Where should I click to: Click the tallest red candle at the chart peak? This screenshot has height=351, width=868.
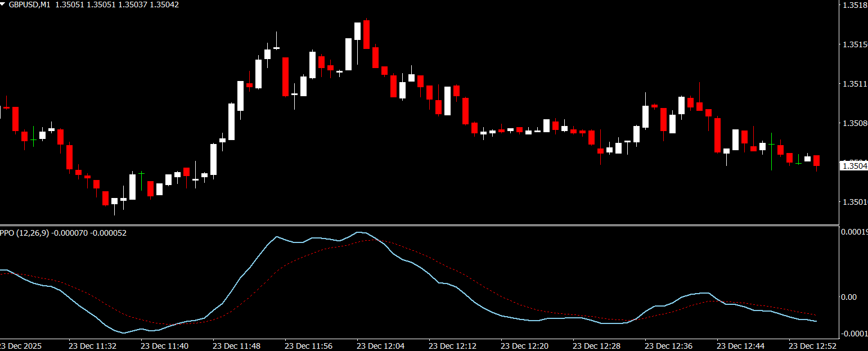point(367,34)
